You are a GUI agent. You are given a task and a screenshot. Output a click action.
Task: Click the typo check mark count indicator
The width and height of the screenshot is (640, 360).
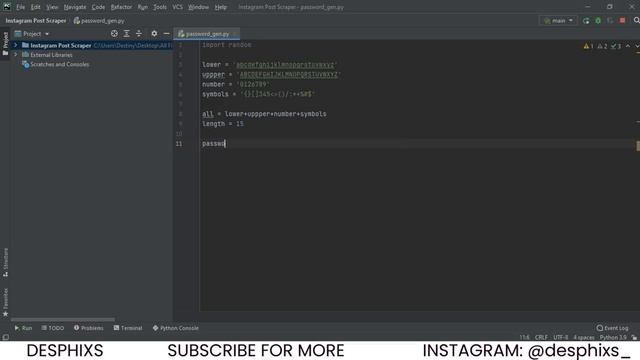click(x=616, y=46)
